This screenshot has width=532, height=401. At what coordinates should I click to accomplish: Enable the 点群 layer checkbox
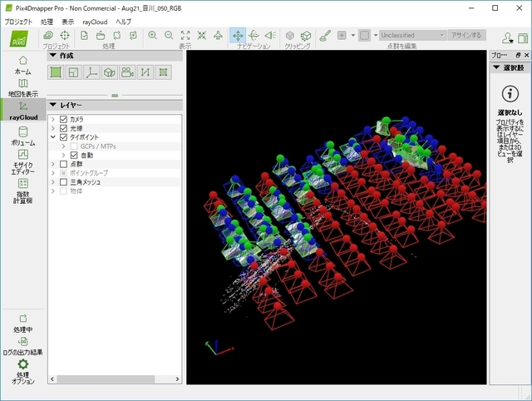pyautogui.click(x=63, y=164)
